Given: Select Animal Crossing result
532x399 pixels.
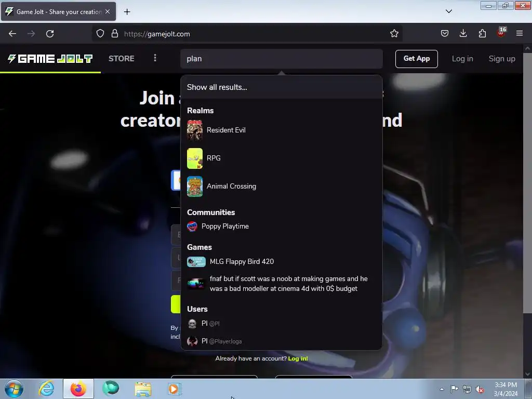Looking at the screenshot, I should pyautogui.click(x=282, y=187).
